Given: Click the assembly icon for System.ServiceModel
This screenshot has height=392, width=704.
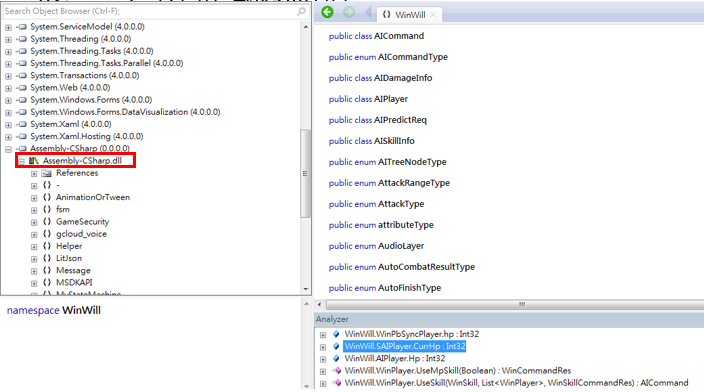Looking at the screenshot, I should [22, 27].
